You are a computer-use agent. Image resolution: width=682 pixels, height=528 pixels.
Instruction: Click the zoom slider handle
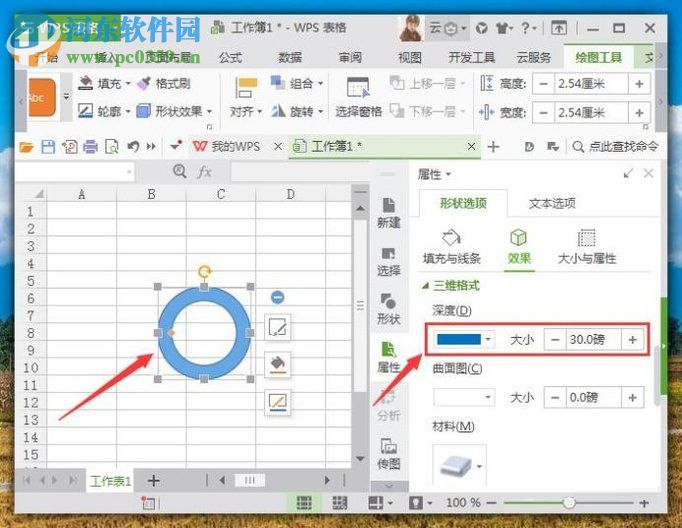click(x=569, y=503)
